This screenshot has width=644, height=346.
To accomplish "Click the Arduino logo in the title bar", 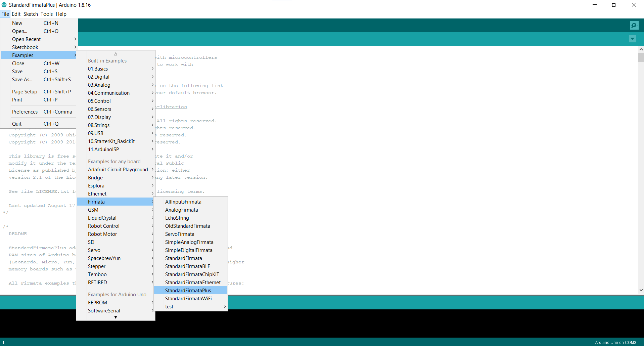I will [4, 5].
